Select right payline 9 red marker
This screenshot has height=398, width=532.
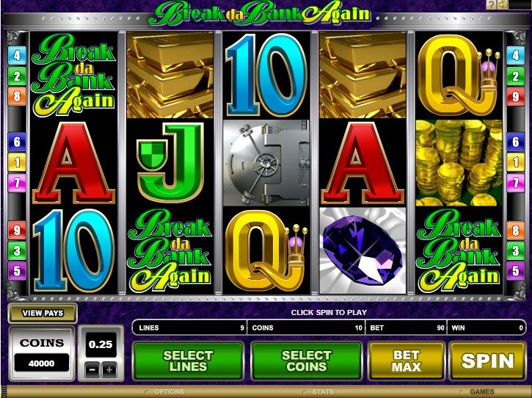515,97
